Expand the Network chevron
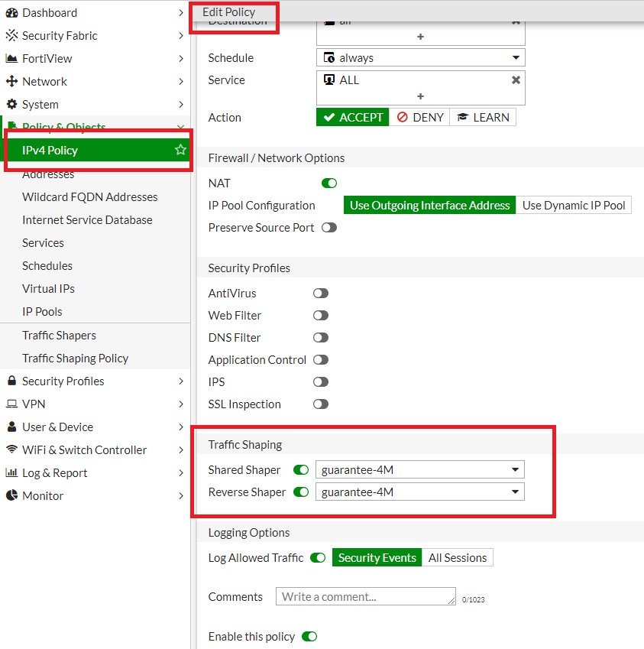 (181, 82)
